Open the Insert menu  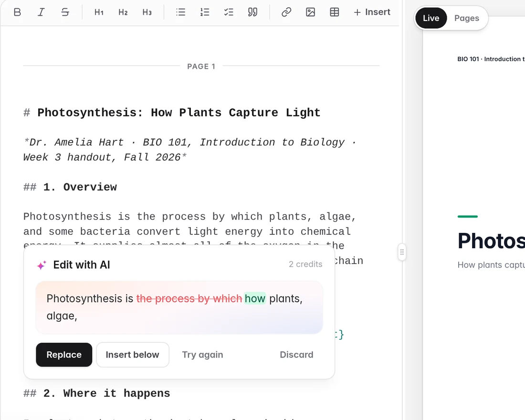(372, 12)
